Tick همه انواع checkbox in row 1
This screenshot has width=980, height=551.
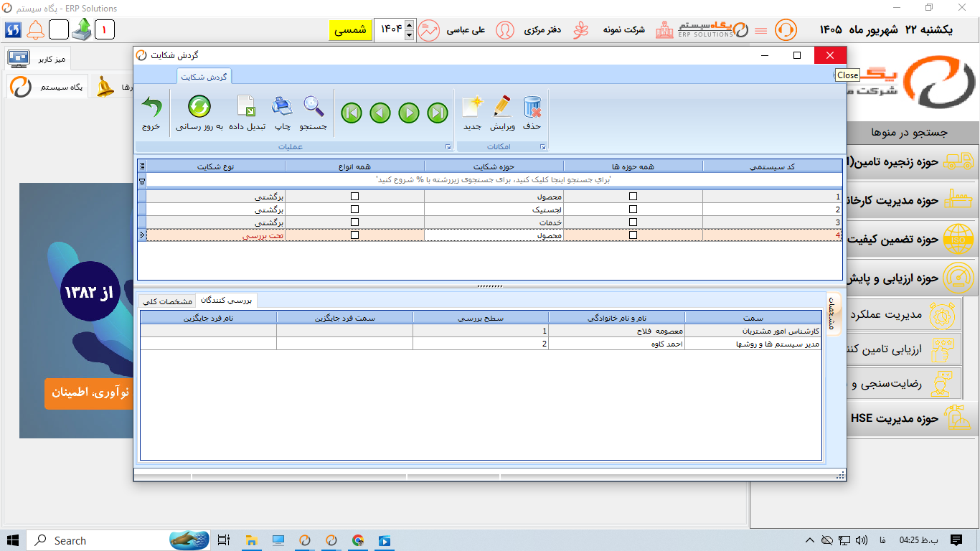354,196
